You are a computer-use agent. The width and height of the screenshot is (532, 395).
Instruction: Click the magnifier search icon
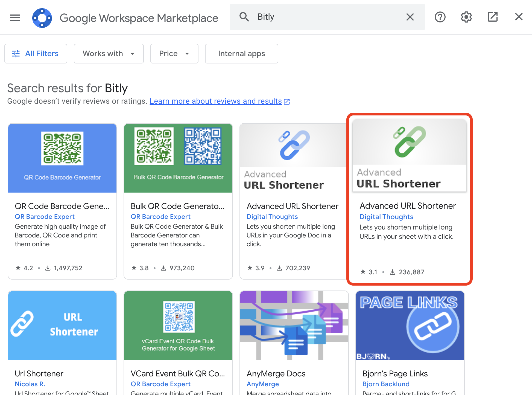[x=244, y=17]
